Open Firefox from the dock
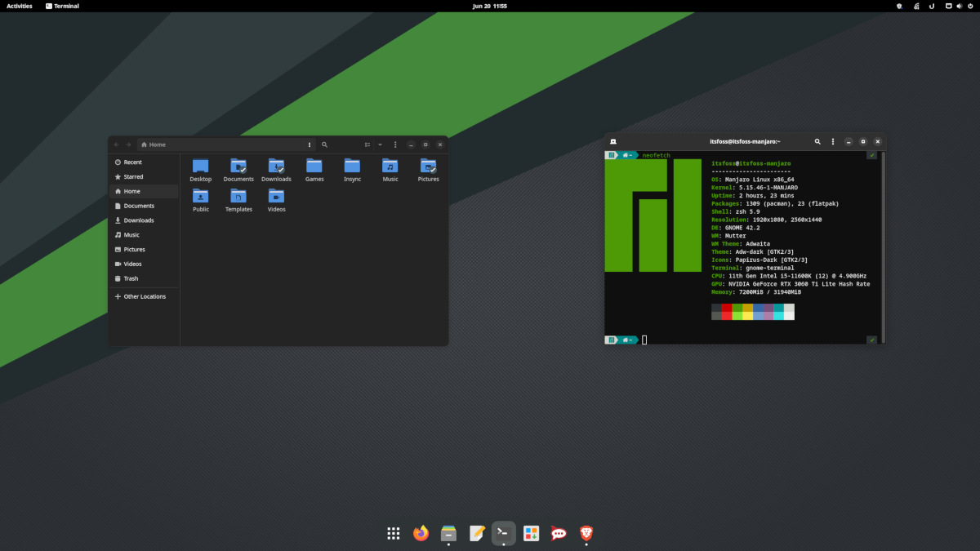The width and height of the screenshot is (980, 551). 421,533
